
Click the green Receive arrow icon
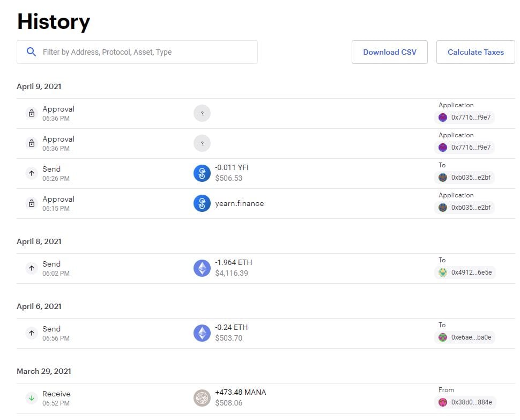pyautogui.click(x=32, y=398)
